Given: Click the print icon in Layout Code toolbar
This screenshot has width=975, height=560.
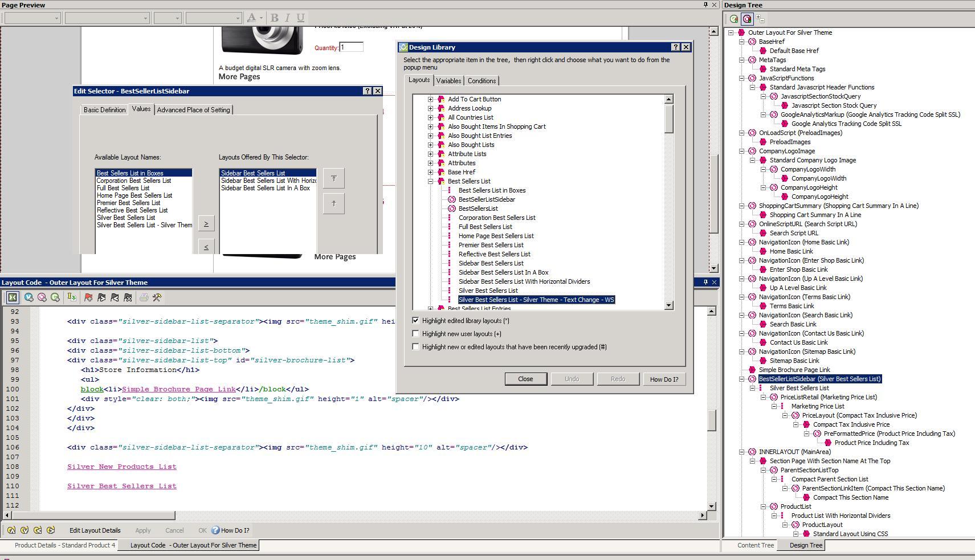Looking at the screenshot, I should 144,297.
